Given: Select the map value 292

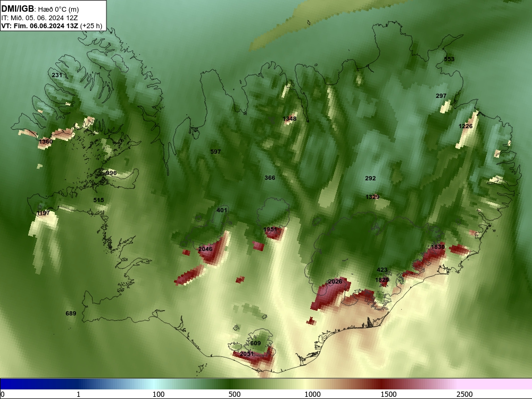Looking at the screenshot, I should point(370,178).
